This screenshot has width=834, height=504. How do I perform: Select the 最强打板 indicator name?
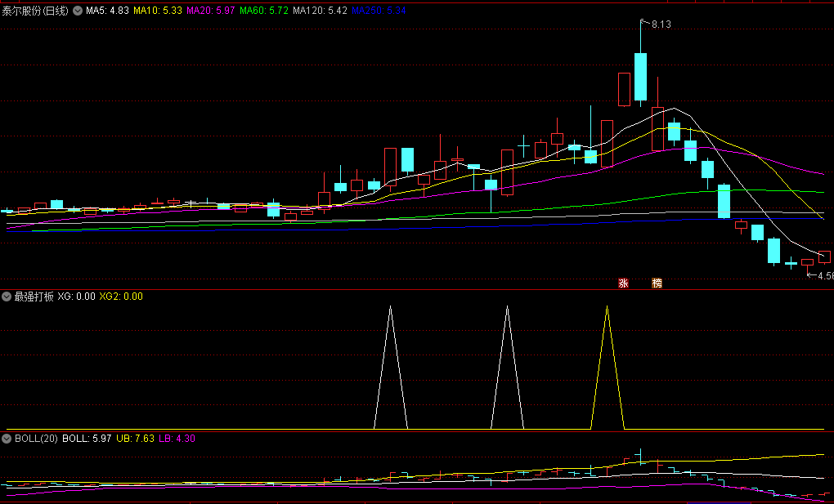coord(34,297)
